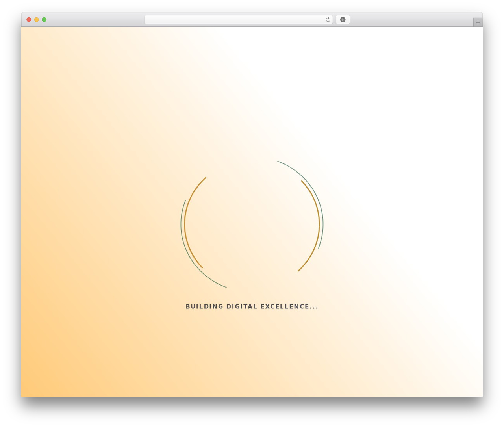
Task: Add a new tab with plus button
Action: [x=478, y=22]
